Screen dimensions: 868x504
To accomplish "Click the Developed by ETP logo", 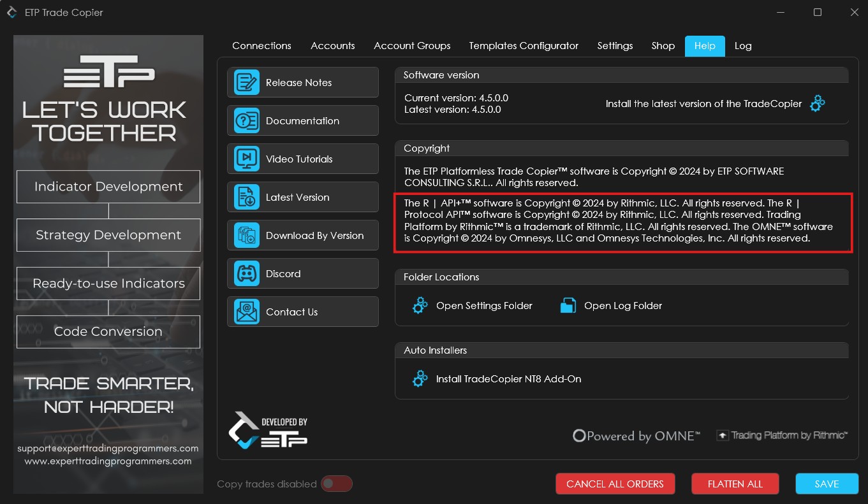I will pos(268,430).
